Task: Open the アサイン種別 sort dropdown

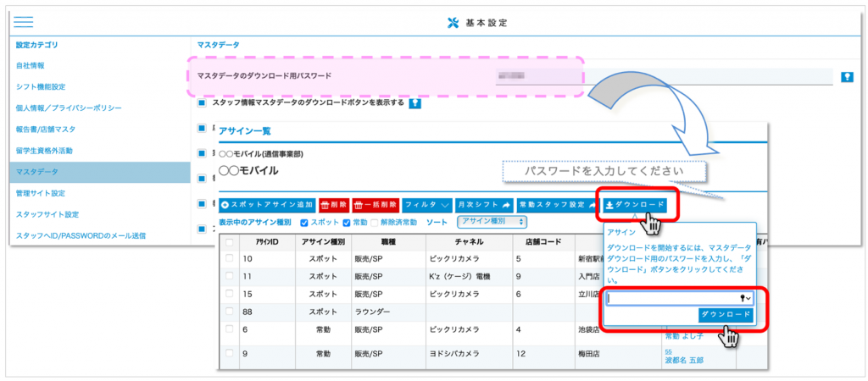Action: 492,222
